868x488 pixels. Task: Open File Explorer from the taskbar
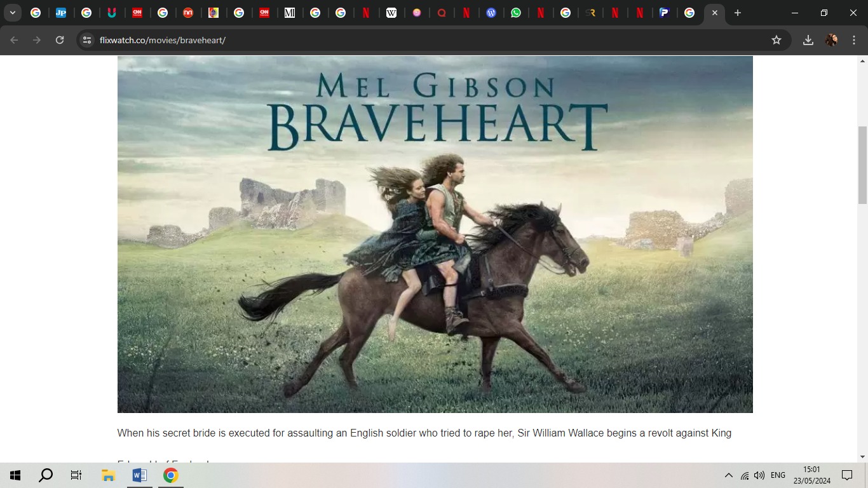[x=108, y=475]
